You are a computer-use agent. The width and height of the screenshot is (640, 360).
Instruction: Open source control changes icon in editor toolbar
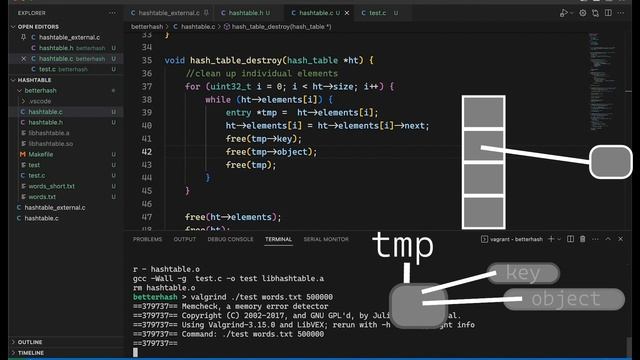[x=596, y=13]
